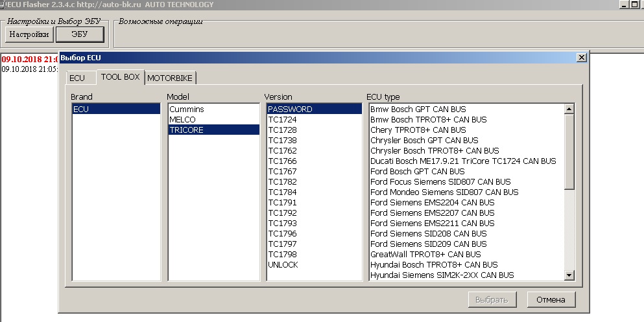Choose Ford Focus Siemens SID807 CAN BUS
This screenshot has height=322, width=644.
pos(466,181)
